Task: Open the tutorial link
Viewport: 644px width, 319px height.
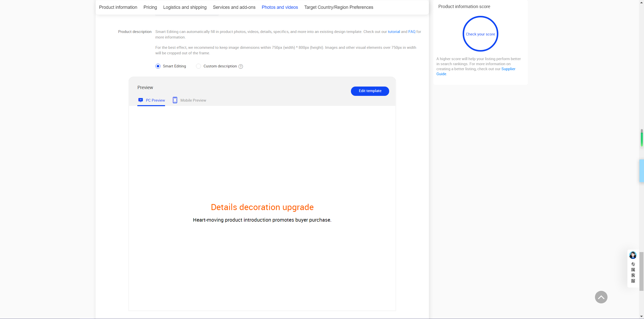Action: (x=394, y=32)
